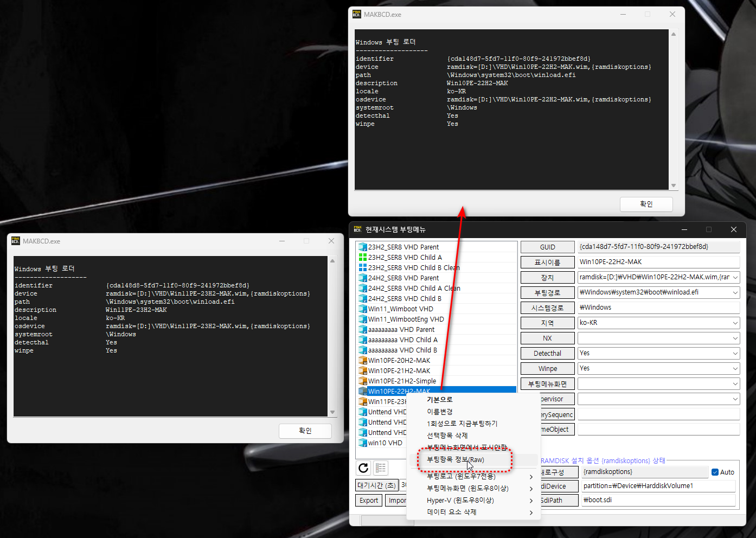This screenshot has width=756, height=538.
Task: Click the icon of Win11_Wimboot VHD entry
Action: (x=363, y=309)
